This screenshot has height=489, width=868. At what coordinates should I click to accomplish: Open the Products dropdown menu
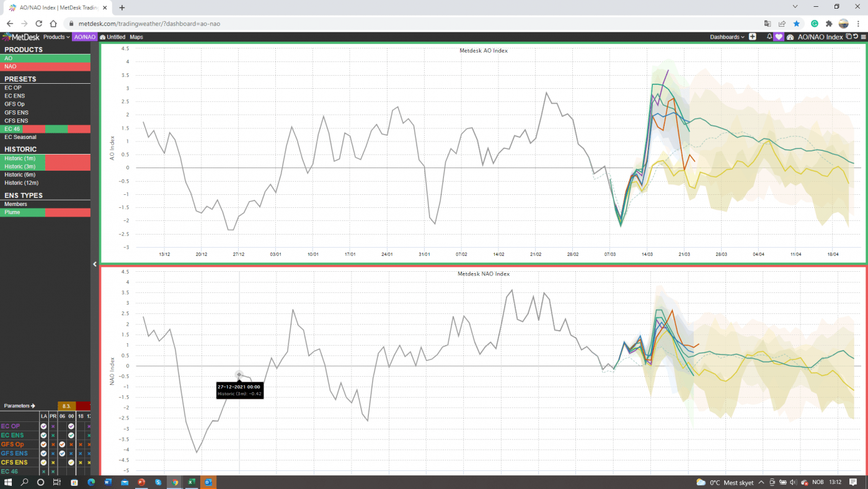56,37
